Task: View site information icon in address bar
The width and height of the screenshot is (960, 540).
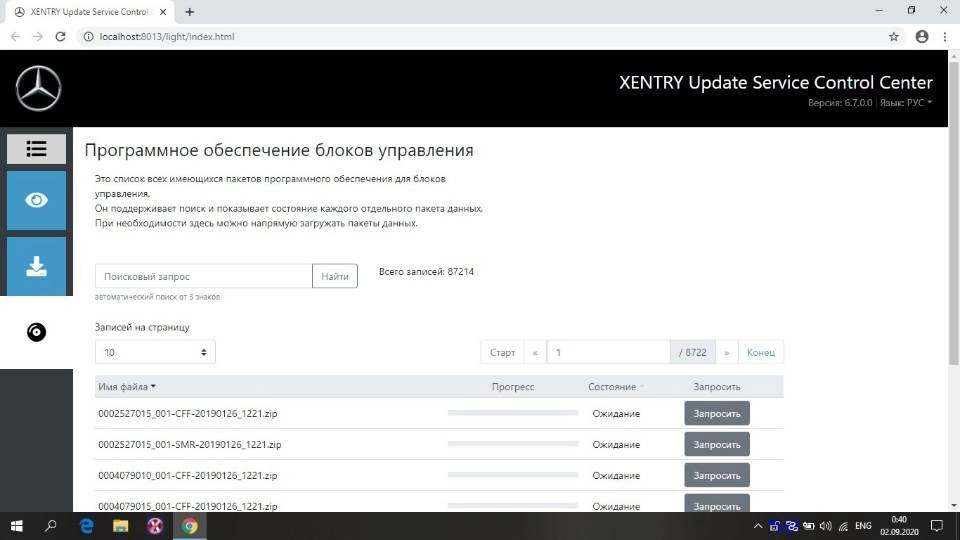Action: (x=88, y=37)
